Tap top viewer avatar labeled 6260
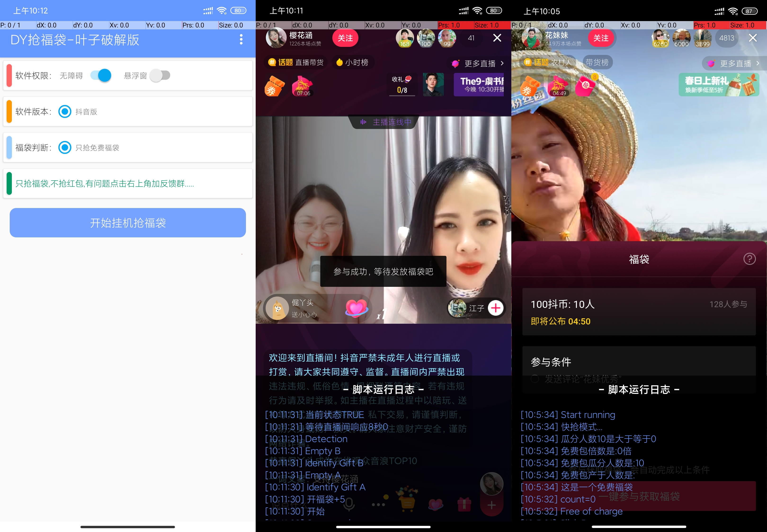This screenshot has height=532, width=767. [660, 38]
